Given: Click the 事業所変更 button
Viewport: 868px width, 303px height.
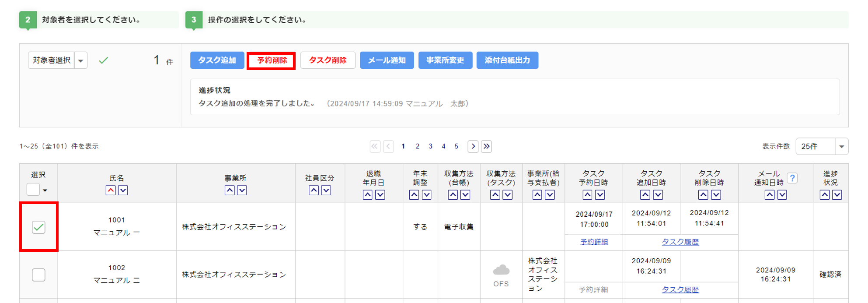Looking at the screenshot, I should [445, 60].
